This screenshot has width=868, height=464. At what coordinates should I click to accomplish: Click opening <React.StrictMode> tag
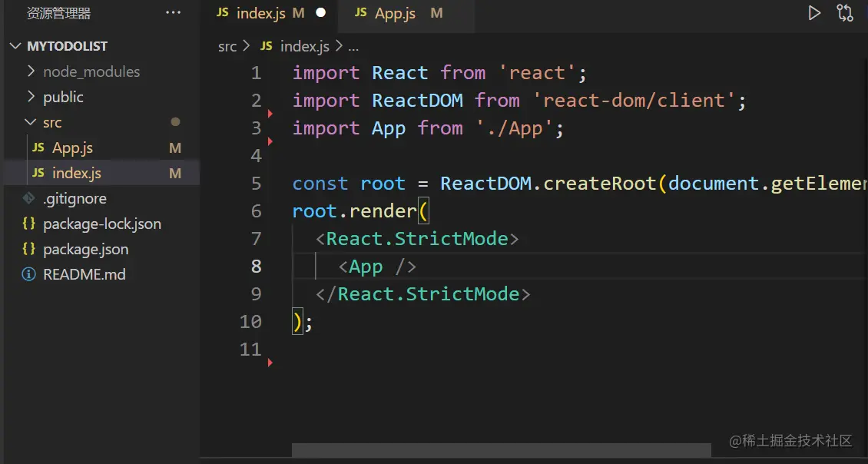point(417,239)
